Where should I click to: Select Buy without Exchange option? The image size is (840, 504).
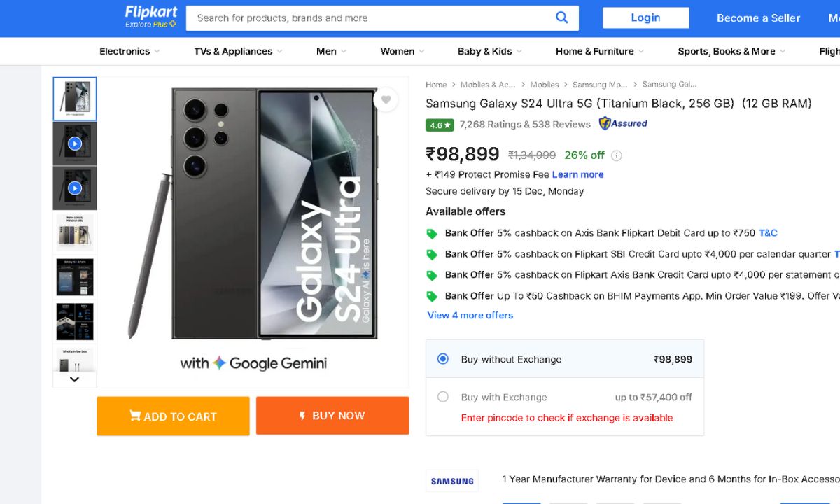pos(443,359)
